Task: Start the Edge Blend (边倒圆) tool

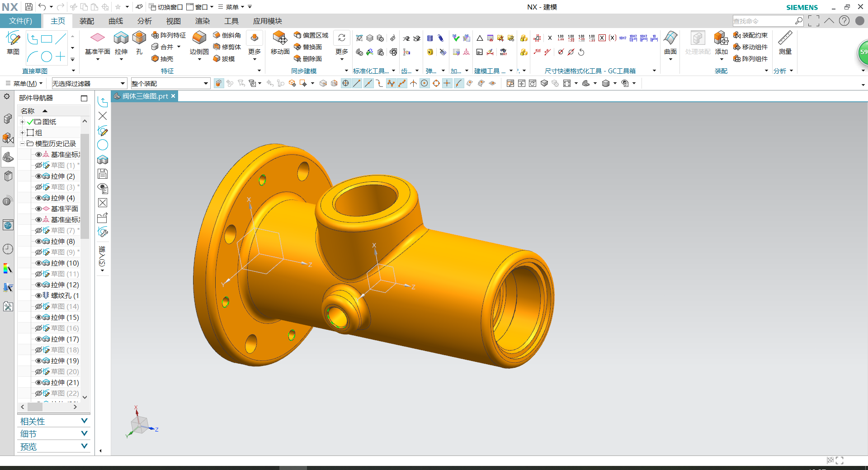Action: 199,43
